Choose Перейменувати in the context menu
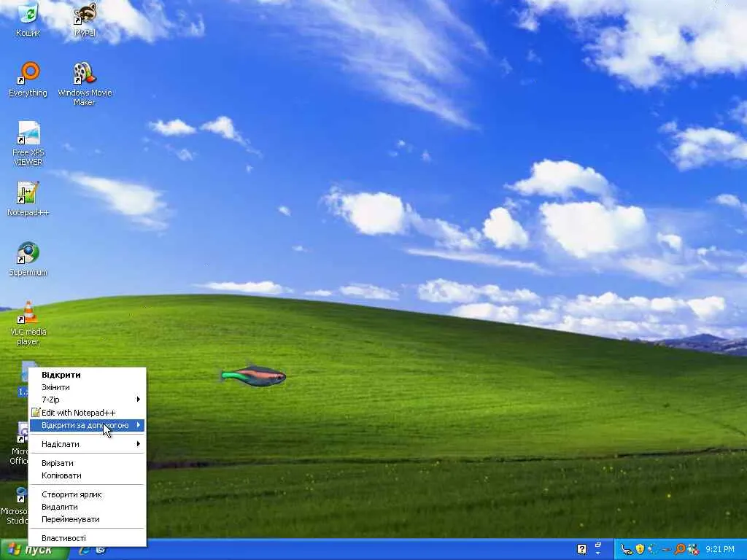The width and height of the screenshot is (747, 560). pos(88,519)
